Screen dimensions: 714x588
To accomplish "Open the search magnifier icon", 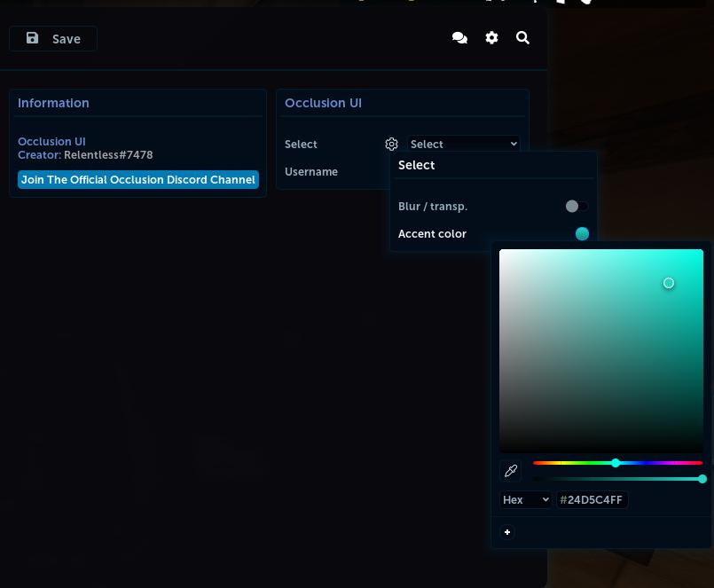I will click(x=522, y=38).
